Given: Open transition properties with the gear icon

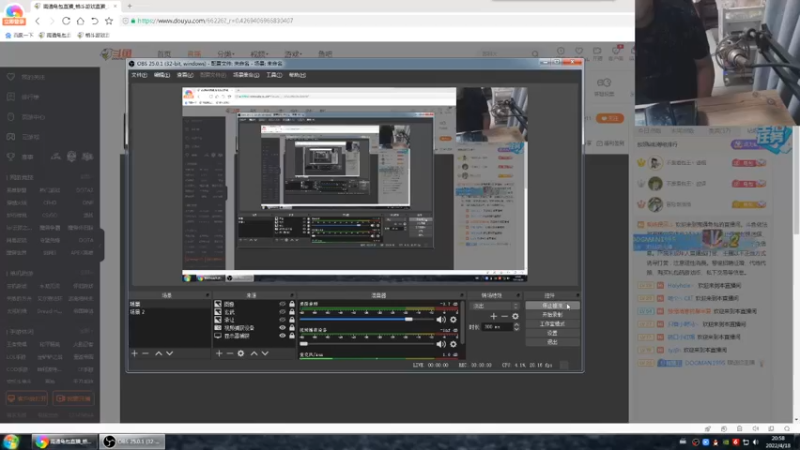Looking at the screenshot, I should [x=515, y=316].
